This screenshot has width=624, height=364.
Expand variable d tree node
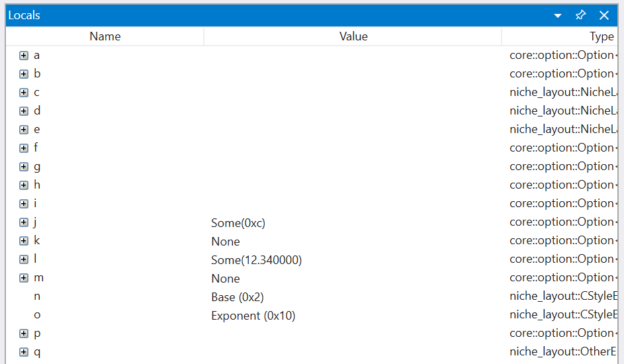(24, 111)
